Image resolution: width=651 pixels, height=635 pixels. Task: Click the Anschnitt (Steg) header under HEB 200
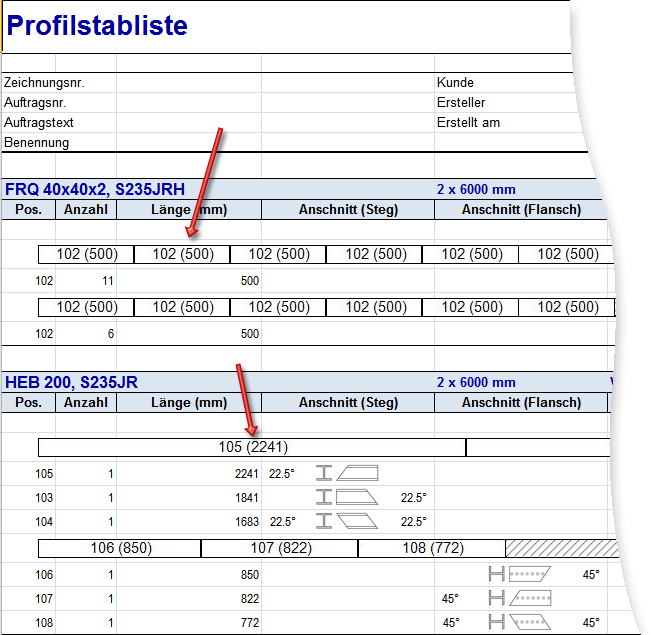tap(348, 402)
